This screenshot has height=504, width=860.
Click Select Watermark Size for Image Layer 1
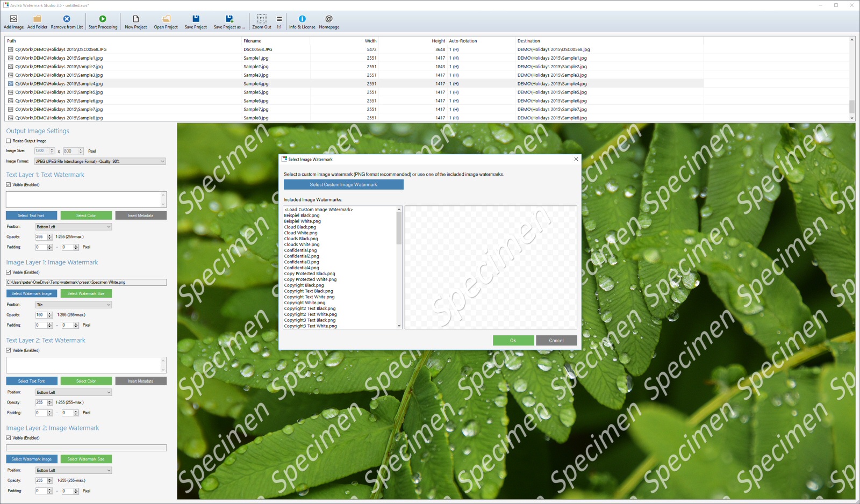point(86,293)
